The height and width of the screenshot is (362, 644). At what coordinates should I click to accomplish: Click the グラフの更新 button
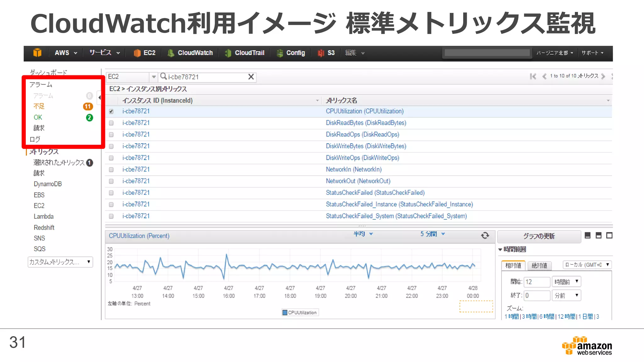539,236
